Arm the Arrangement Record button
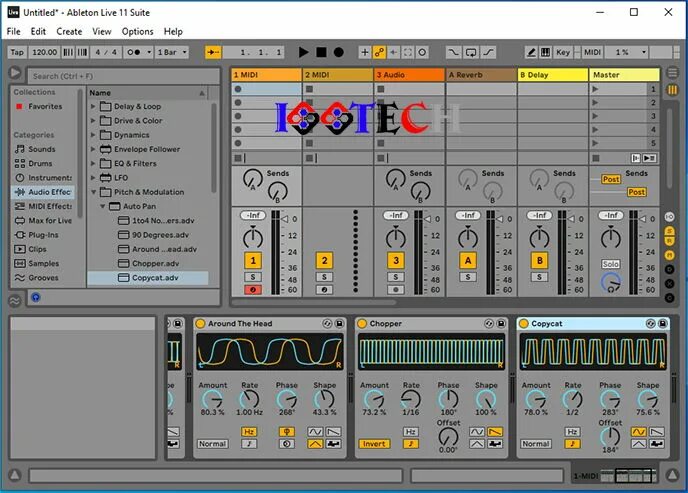Viewport: 688px width, 493px height. [338, 52]
